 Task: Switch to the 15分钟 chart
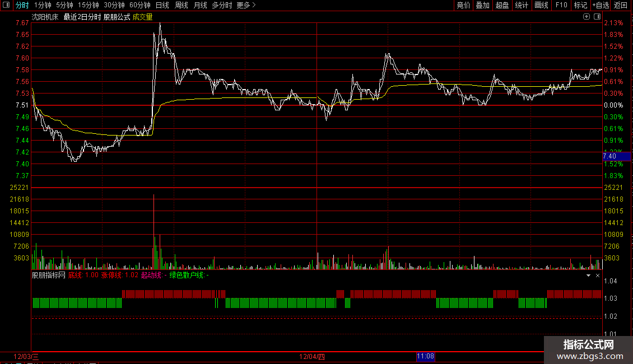(89, 5)
